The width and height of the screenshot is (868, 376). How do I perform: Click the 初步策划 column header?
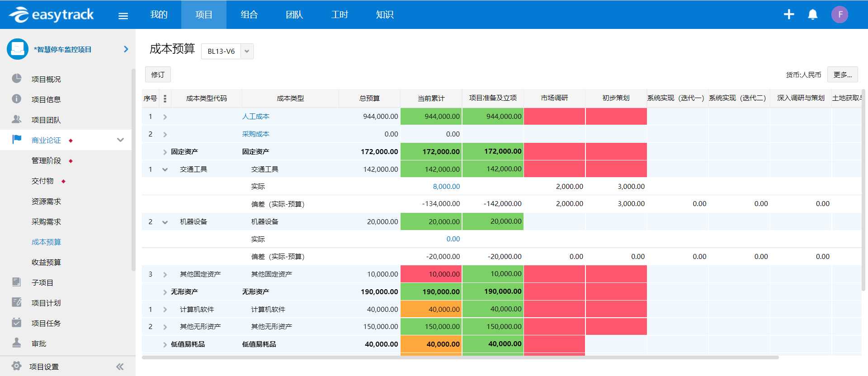click(x=616, y=98)
